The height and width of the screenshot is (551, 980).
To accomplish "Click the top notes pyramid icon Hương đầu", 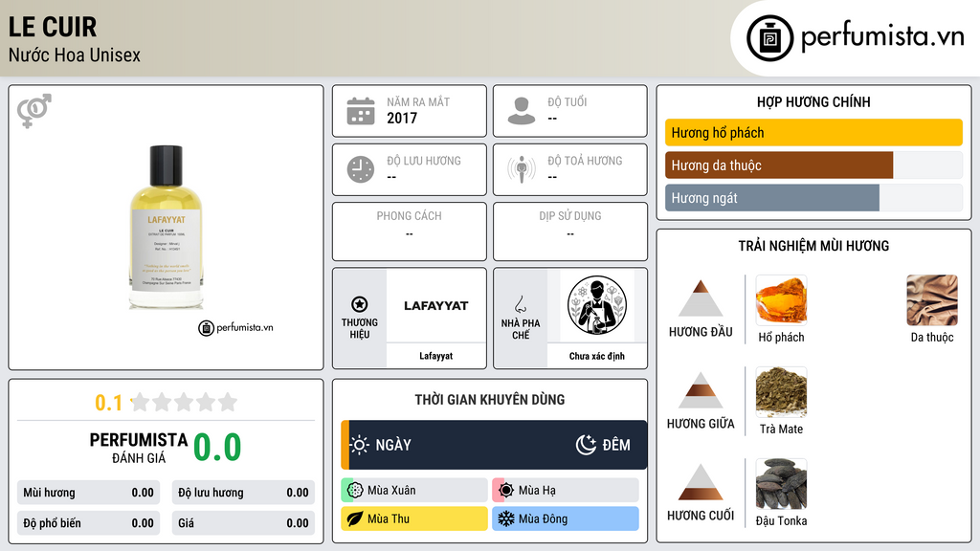I will click(701, 298).
